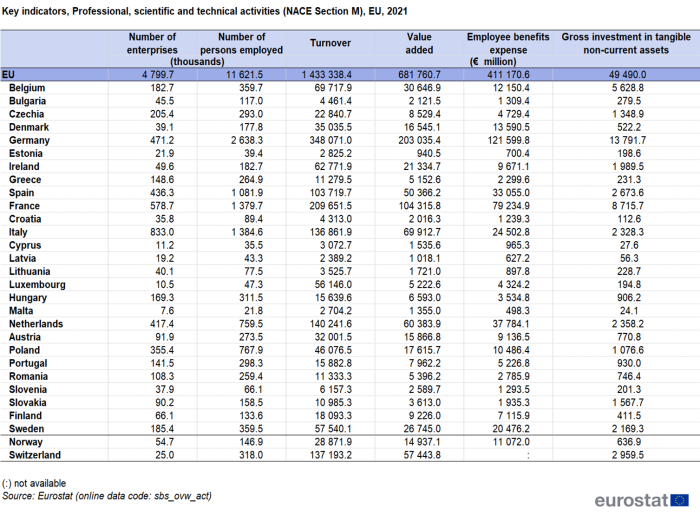Click Germany's employee benefits value 121 599.8
Screen dimensions: 700x515
coord(508,140)
